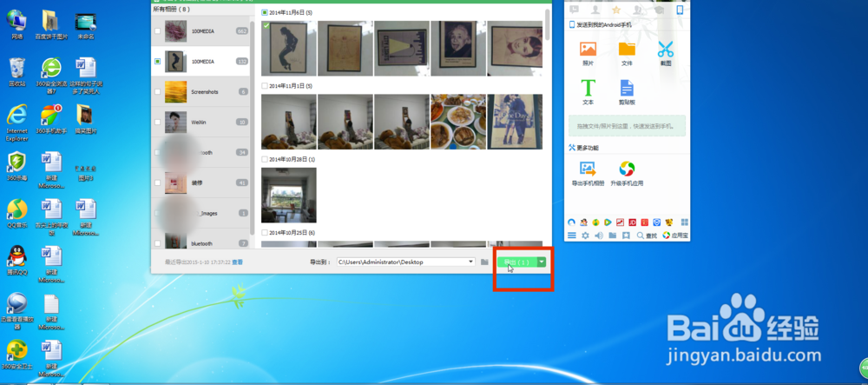Open QQ音乐 desktop icon

click(x=17, y=214)
